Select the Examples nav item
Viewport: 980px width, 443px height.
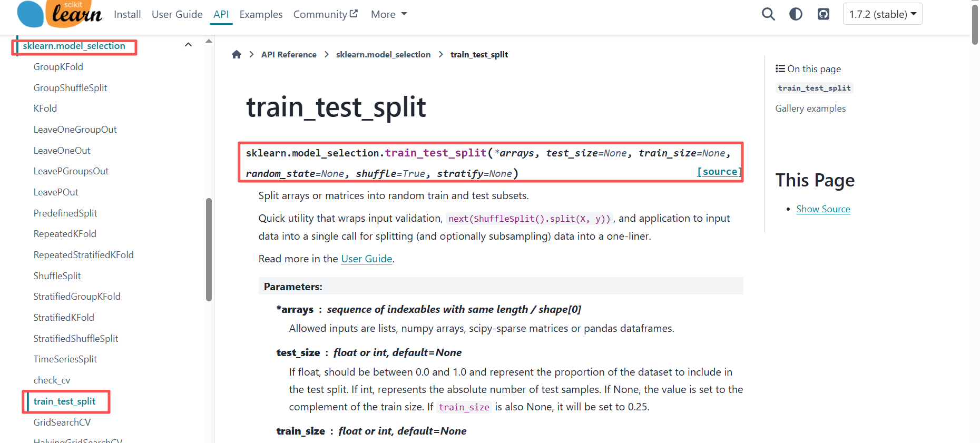pyautogui.click(x=261, y=14)
